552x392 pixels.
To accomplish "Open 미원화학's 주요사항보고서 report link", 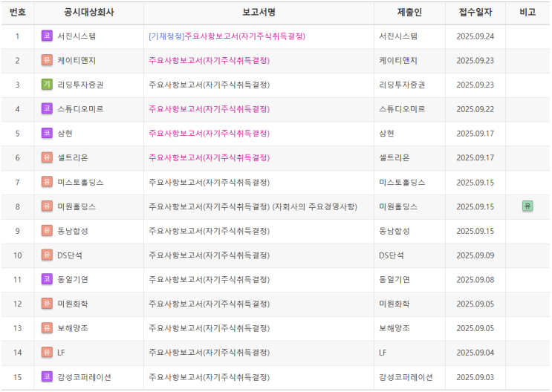I will click(x=209, y=304).
